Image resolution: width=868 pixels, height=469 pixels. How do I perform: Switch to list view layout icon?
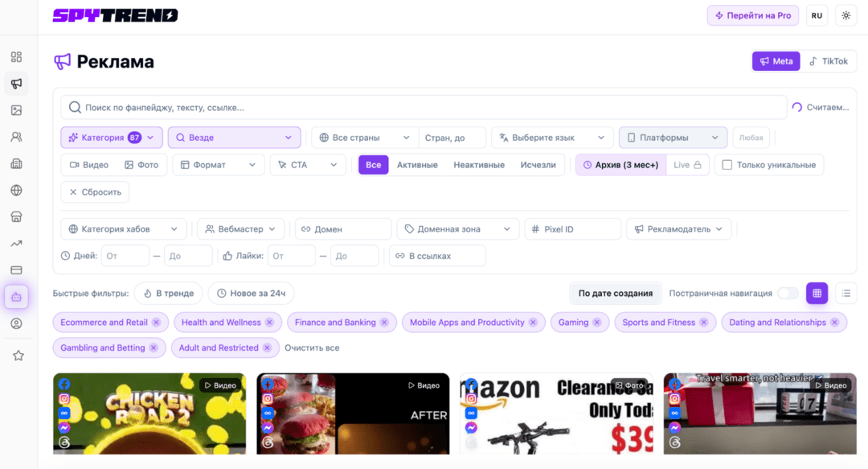[x=845, y=294]
